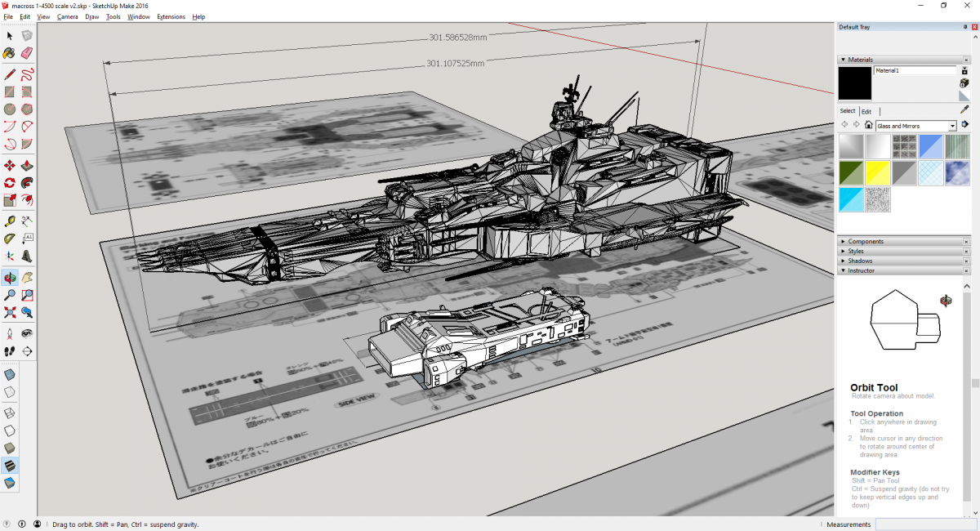Expand the Styles panel
This screenshot has width=980, height=531.
[x=842, y=251]
